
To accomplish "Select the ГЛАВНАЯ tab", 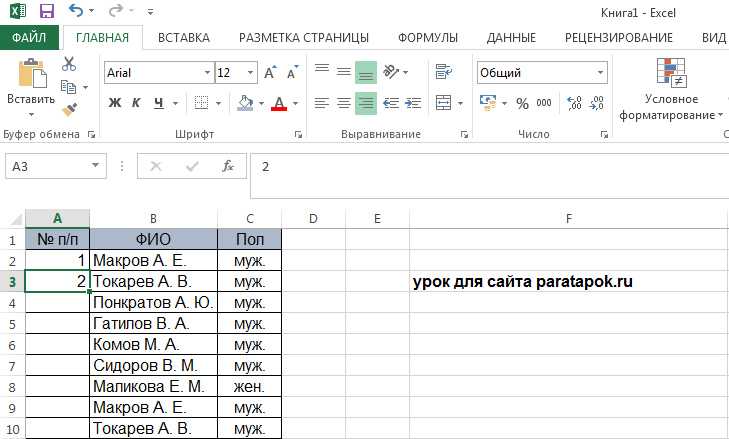I will click(x=102, y=38).
